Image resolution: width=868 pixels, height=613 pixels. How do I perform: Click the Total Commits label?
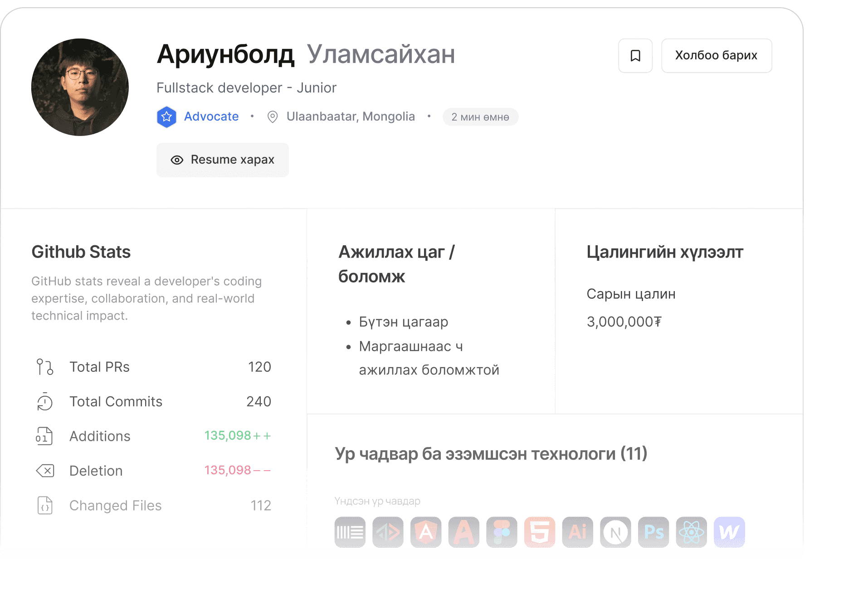pyautogui.click(x=116, y=402)
